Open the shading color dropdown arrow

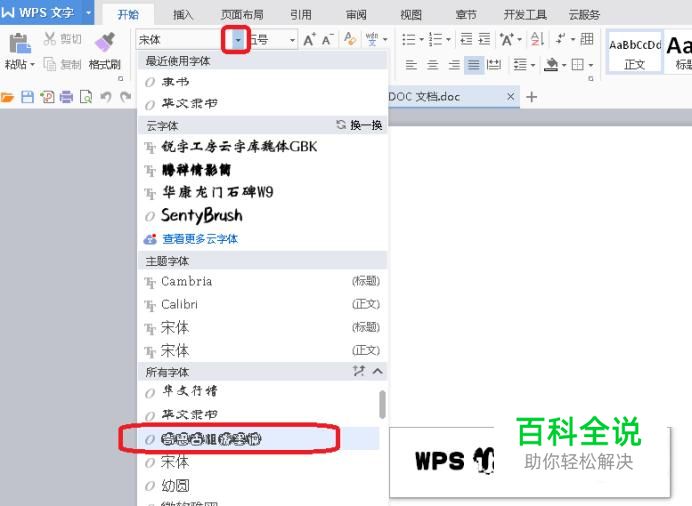[x=564, y=65]
